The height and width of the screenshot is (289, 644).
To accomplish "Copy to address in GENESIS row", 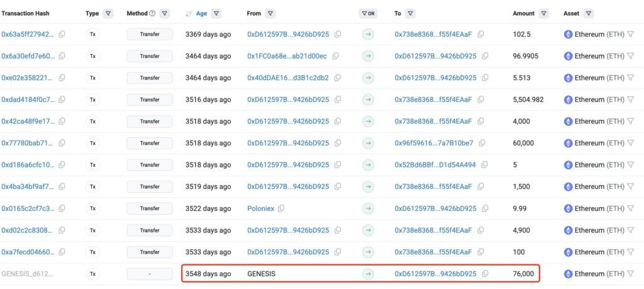I will 485,274.
